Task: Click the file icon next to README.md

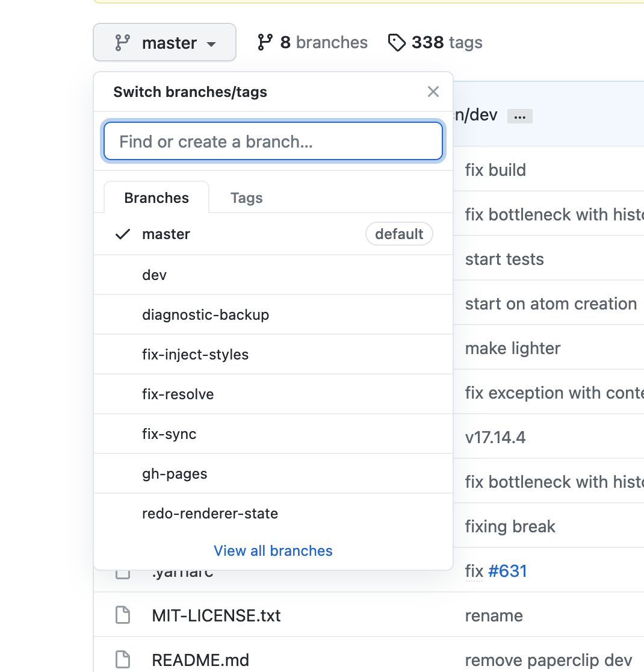Action: (x=122, y=660)
